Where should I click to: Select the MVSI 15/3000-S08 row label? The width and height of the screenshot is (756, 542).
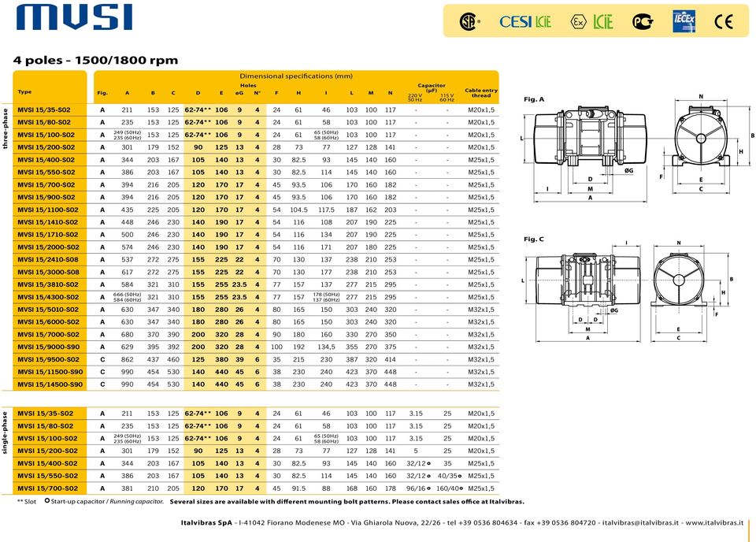click(48, 272)
